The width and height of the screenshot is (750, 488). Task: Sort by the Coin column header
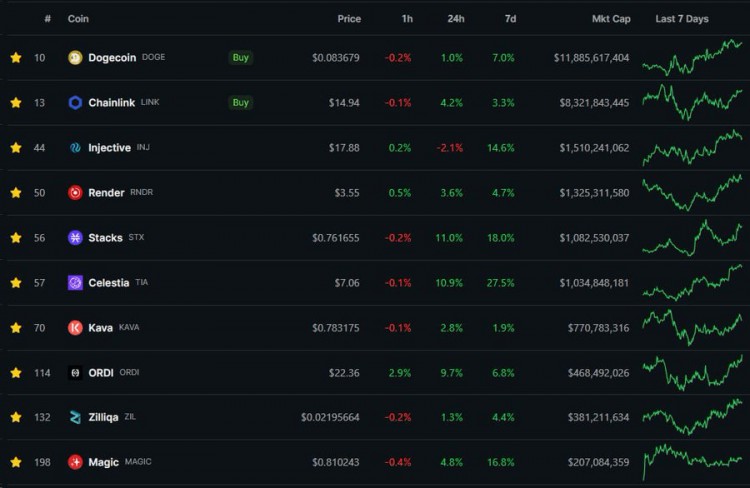[x=78, y=19]
